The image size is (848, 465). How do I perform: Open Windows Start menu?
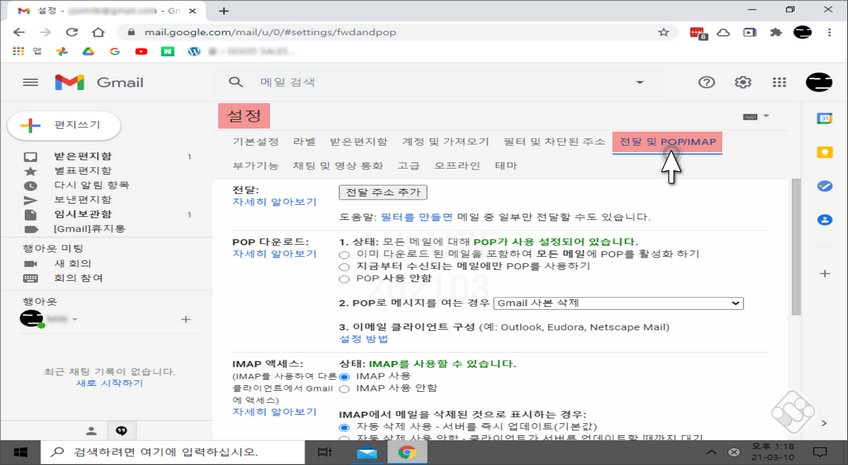pyautogui.click(x=20, y=452)
